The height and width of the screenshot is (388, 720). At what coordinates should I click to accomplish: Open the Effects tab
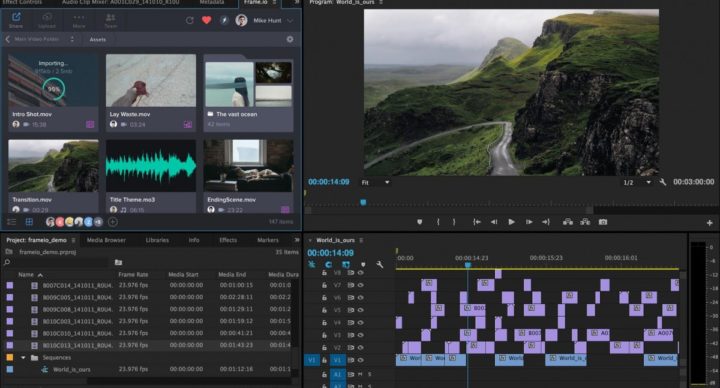pyautogui.click(x=228, y=240)
